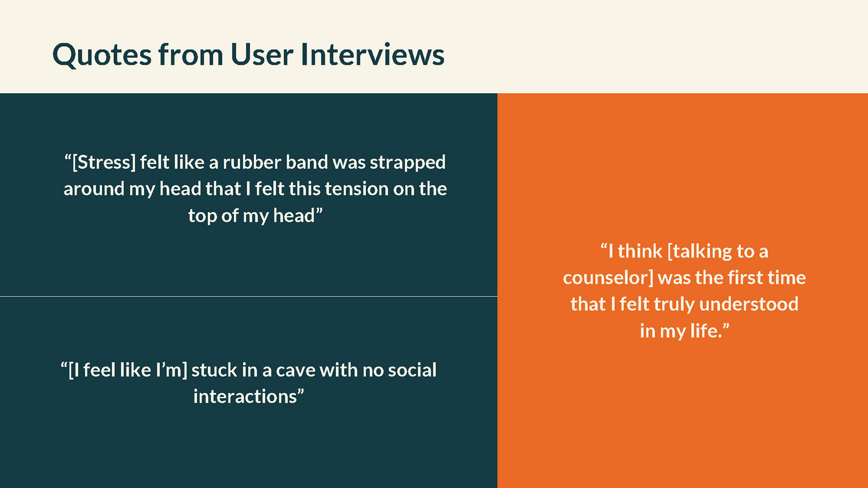
Task: Click the line "in my life."
Action: [x=684, y=331]
